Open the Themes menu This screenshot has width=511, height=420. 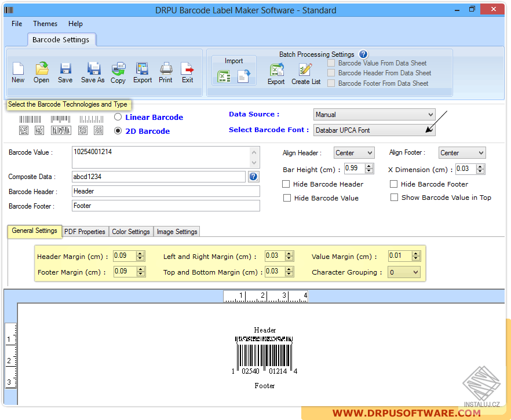point(45,24)
